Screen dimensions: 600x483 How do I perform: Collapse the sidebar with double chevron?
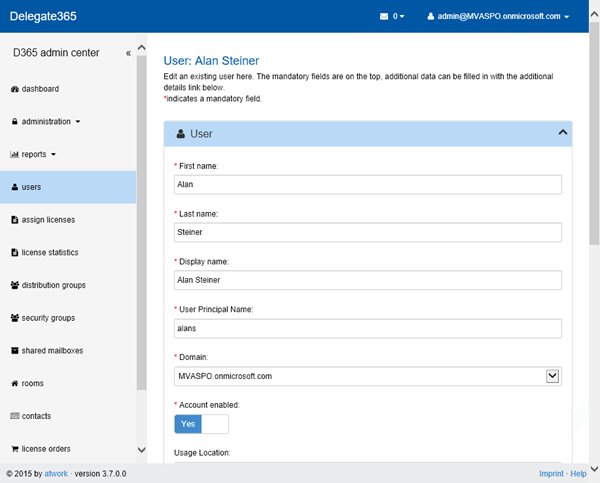[x=128, y=53]
